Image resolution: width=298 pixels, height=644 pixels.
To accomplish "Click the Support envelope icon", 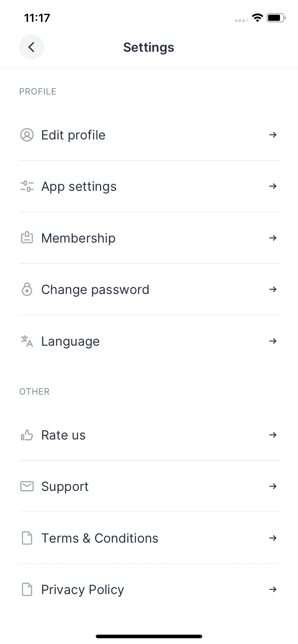I will [x=27, y=486].
